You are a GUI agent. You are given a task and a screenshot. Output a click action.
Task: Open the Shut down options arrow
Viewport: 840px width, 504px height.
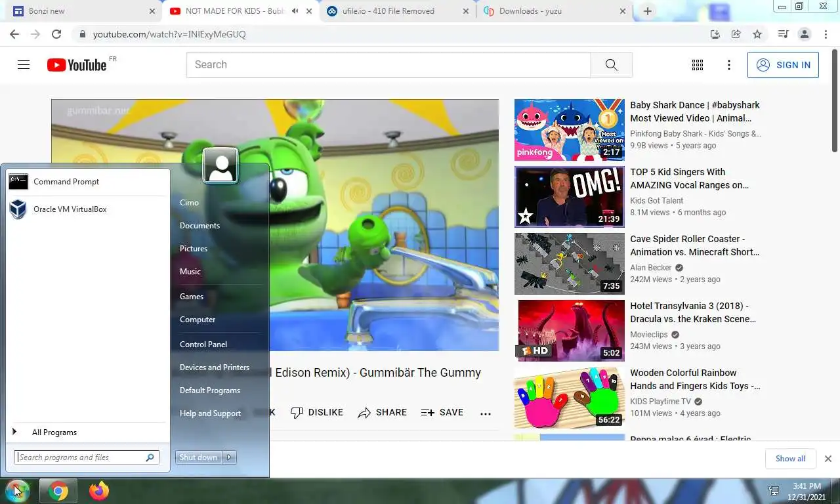[230, 457]
